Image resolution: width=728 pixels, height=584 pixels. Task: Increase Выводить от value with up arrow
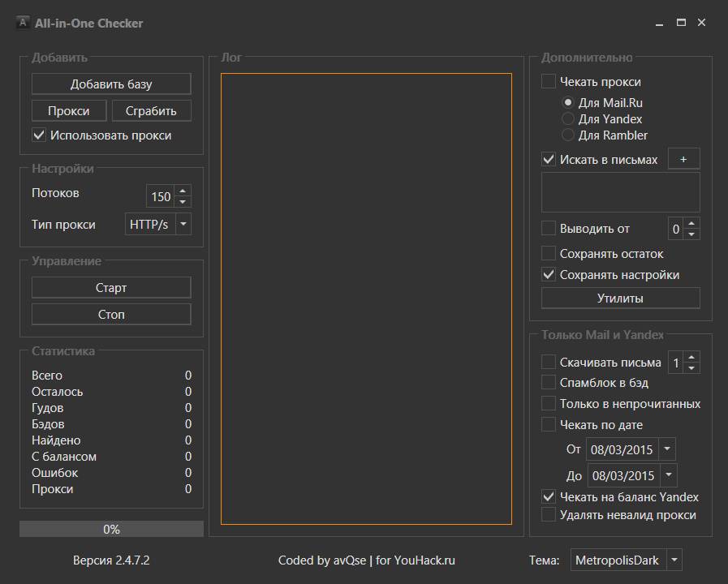coord(691,223)
